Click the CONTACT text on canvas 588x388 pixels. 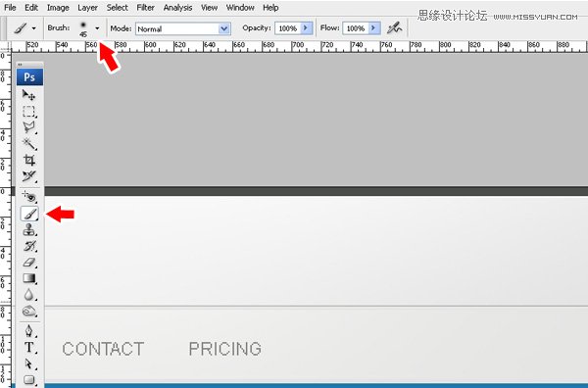tap(103, 349)
